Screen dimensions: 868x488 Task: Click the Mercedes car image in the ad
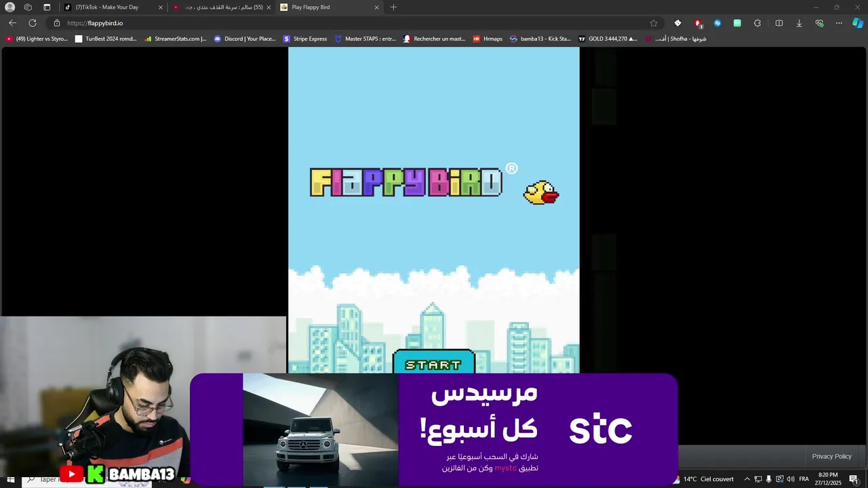click(321, 430)
